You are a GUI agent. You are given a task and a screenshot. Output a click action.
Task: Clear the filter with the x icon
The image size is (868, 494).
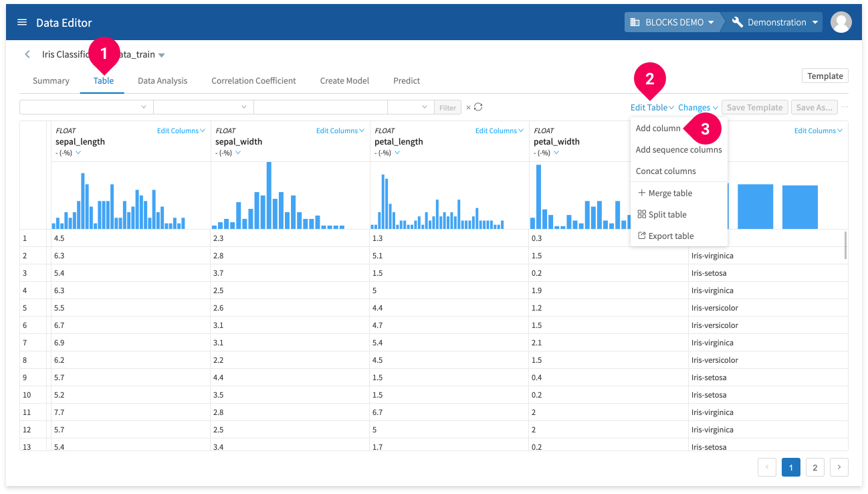click(x=468, y=107)
